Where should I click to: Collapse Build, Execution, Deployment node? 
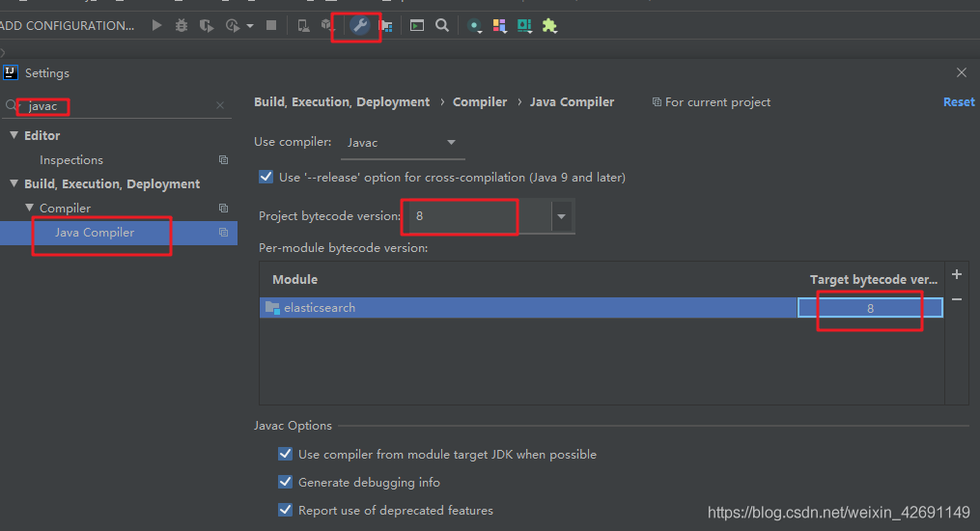click(14, 183)
